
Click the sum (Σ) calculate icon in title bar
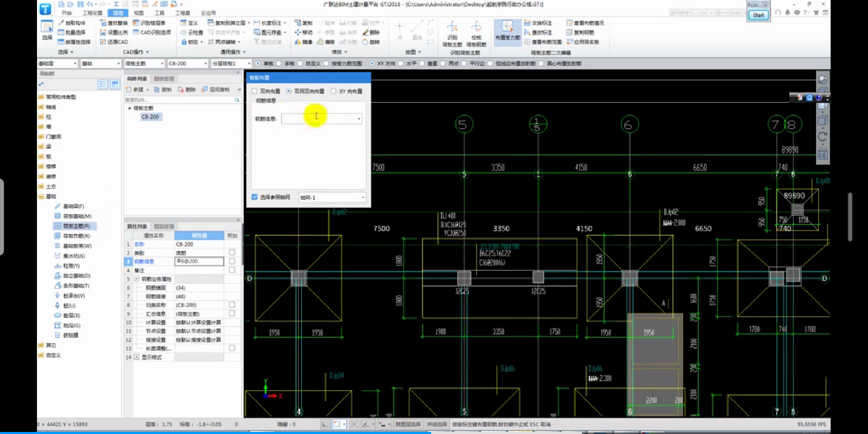(x=116, y=4)
